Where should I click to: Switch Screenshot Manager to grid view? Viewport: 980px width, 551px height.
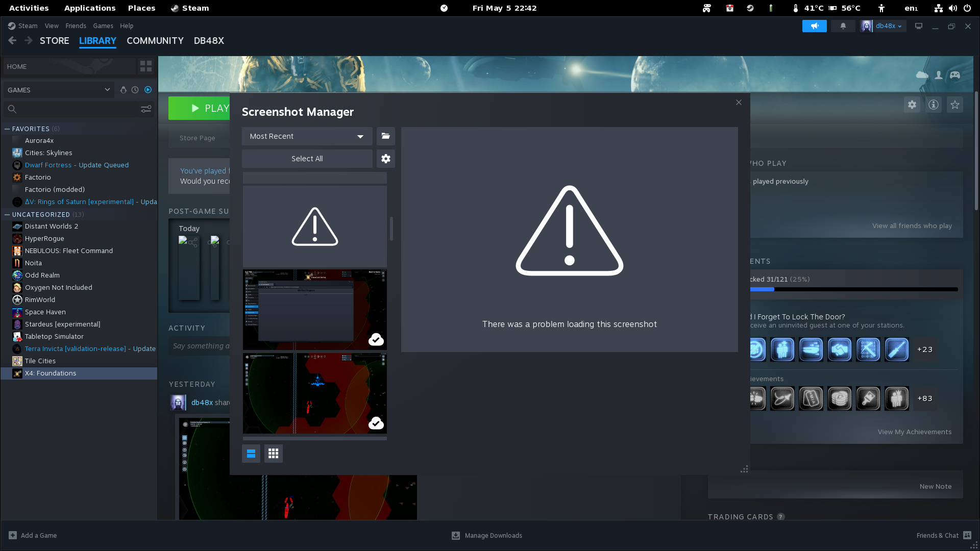(273, 454)
